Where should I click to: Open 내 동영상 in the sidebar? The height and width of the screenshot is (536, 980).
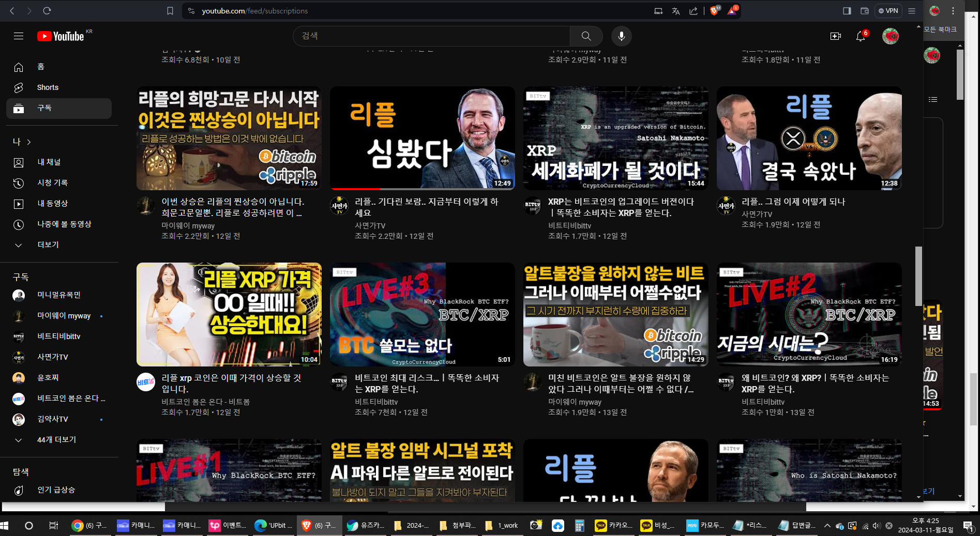click(59, 204)
